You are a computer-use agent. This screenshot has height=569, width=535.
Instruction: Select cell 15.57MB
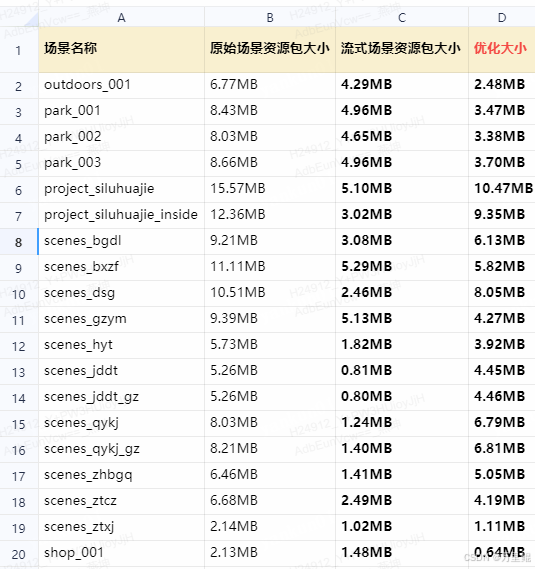click(270, 189)
